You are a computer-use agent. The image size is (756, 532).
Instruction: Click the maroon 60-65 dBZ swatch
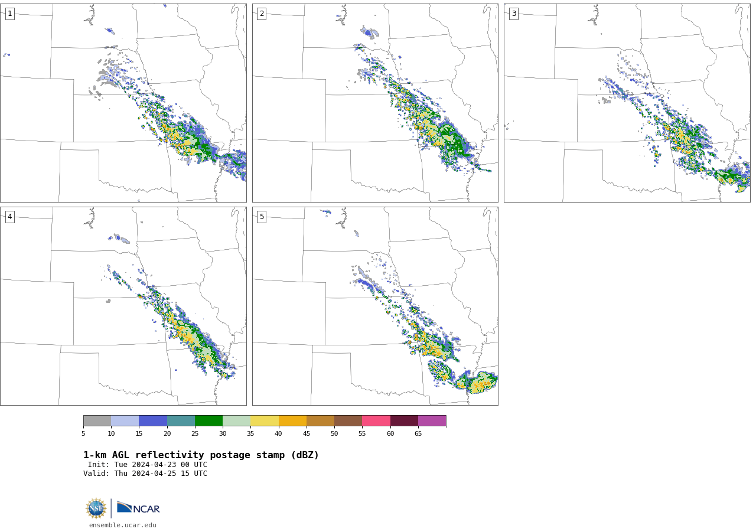pyautogui.click(x=404, y=421)
